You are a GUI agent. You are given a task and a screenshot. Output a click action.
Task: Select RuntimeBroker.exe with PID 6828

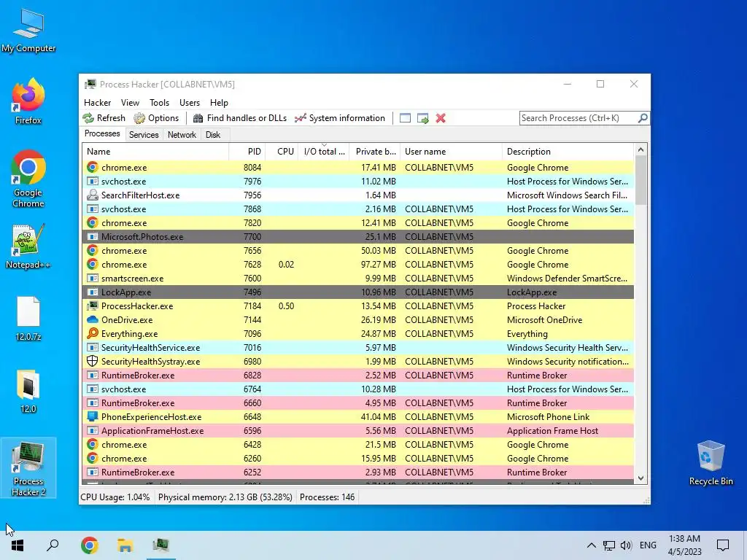[357, 376]
